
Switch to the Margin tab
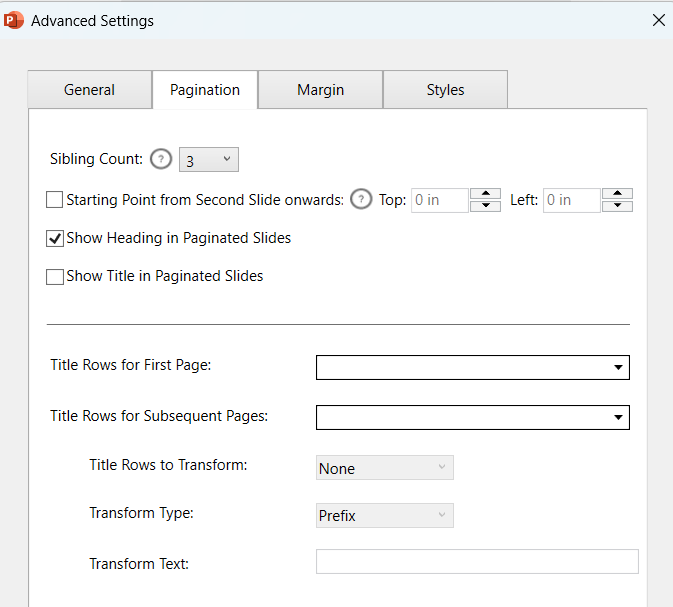pos(320,90)
